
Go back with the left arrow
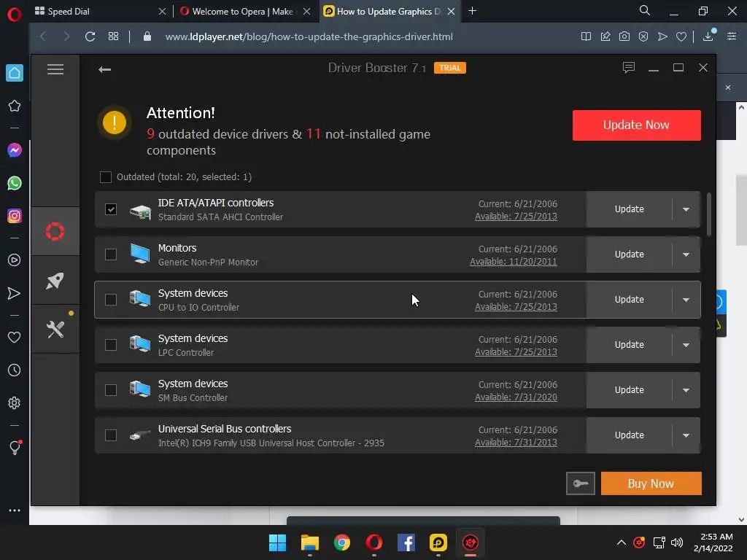(x=104, y=69)
